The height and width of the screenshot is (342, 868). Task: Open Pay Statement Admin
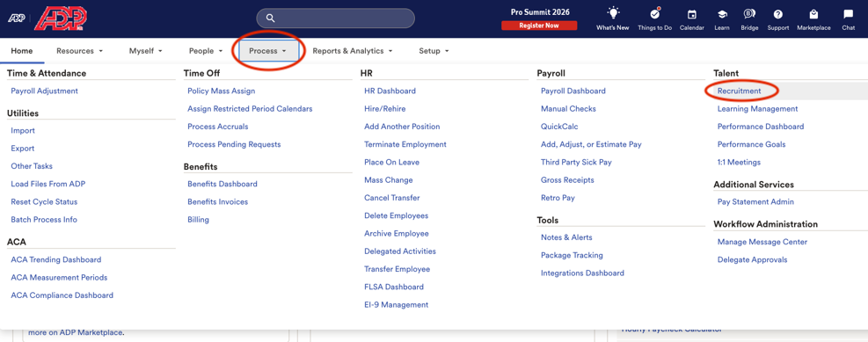(x=755, y=202)
